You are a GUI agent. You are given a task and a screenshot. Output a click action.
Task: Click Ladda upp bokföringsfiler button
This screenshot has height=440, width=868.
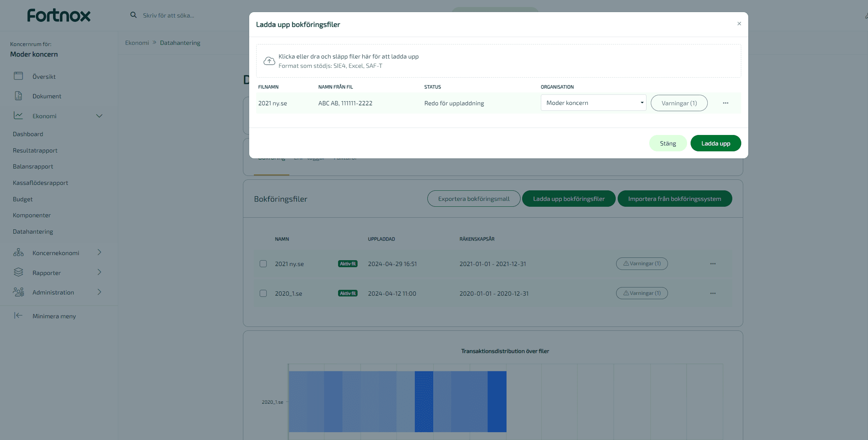[x=569, y=199]
